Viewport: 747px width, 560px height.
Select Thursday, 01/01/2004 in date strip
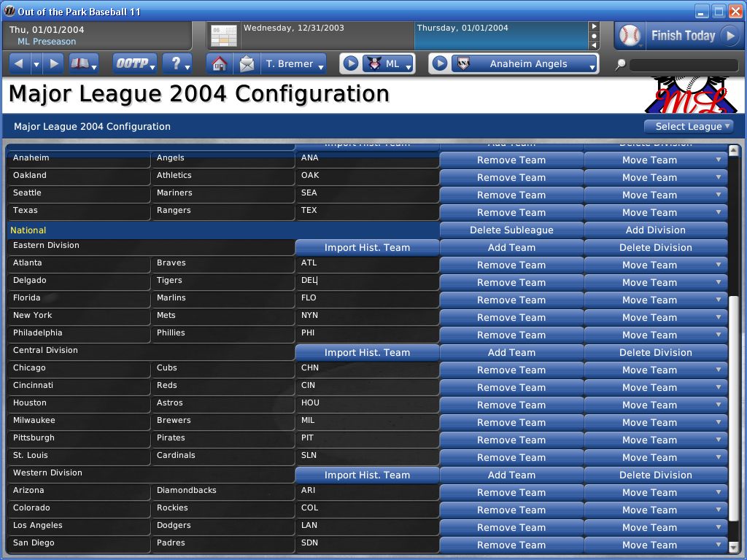point(501,36)
